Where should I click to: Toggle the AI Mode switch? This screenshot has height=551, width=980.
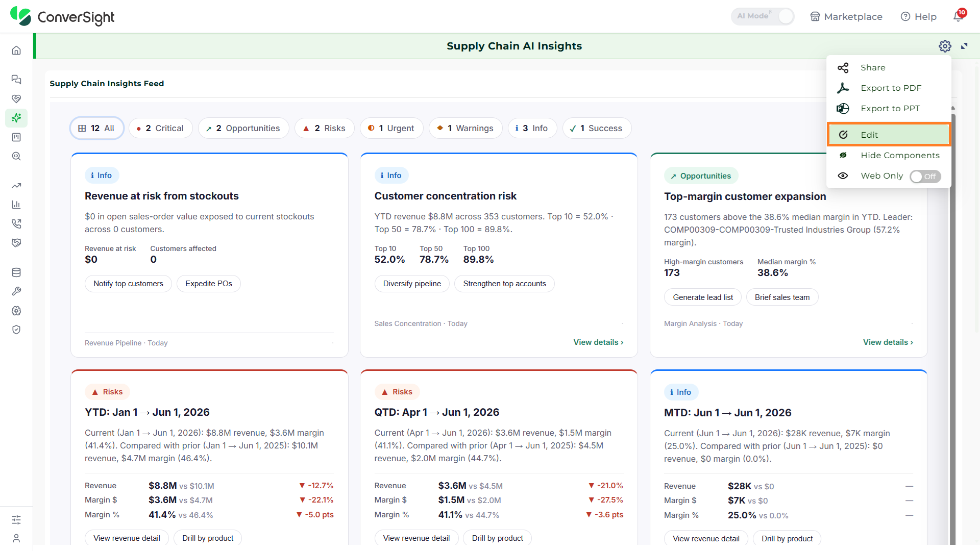pyautogui.click(x=763, y=16)
